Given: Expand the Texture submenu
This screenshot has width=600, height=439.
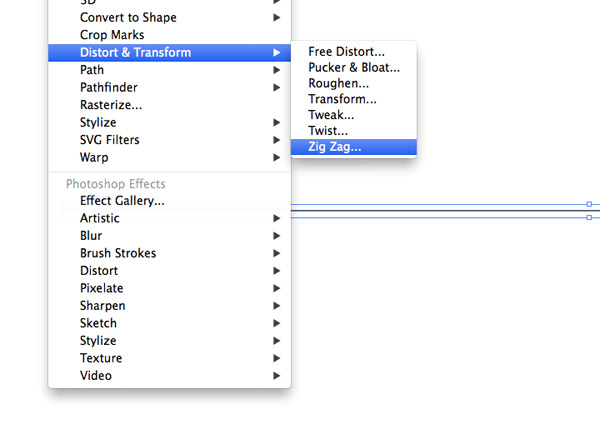Looking at the screenshot, I should [x=101, y=358].
